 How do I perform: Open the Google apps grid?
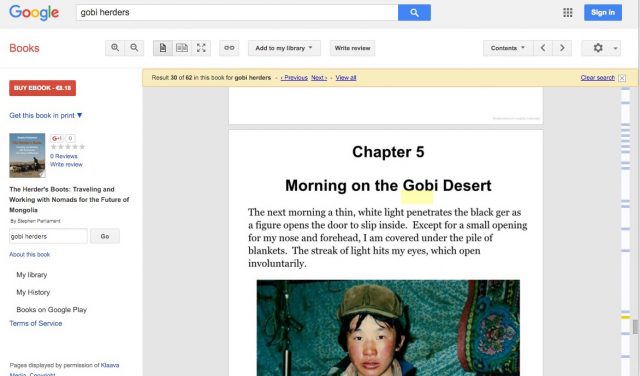[568, 13]
